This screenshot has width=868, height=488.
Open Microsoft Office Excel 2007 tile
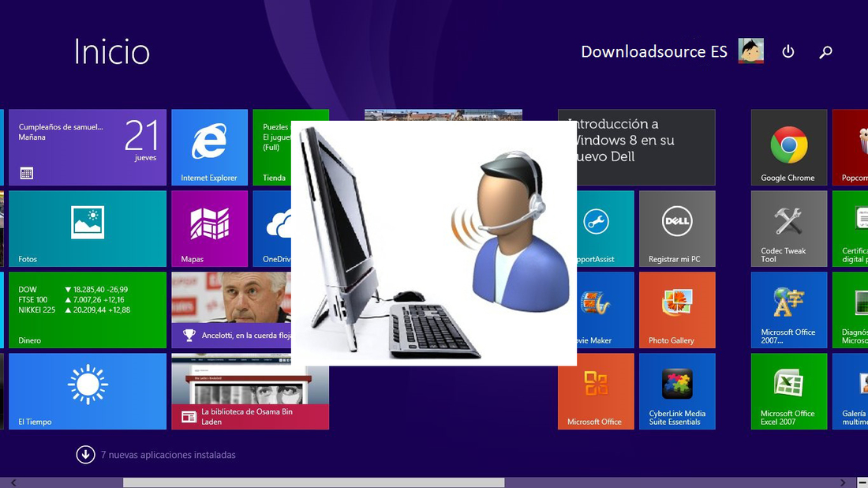point(789,392)
